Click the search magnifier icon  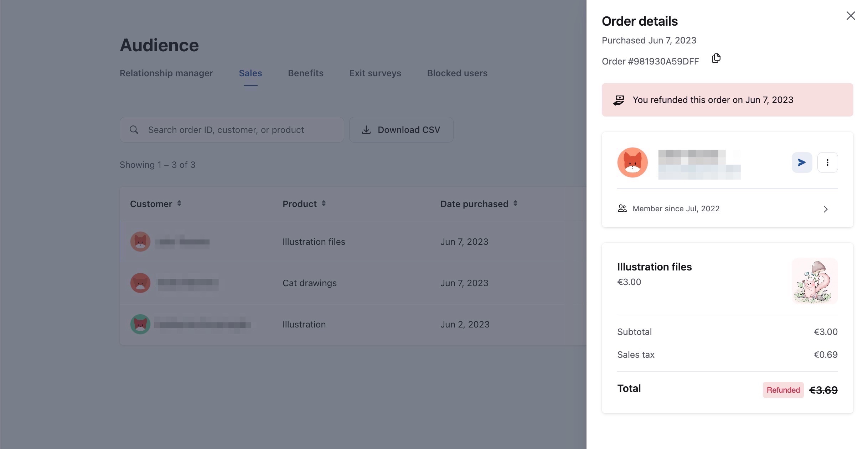click(x=134, y=129)
